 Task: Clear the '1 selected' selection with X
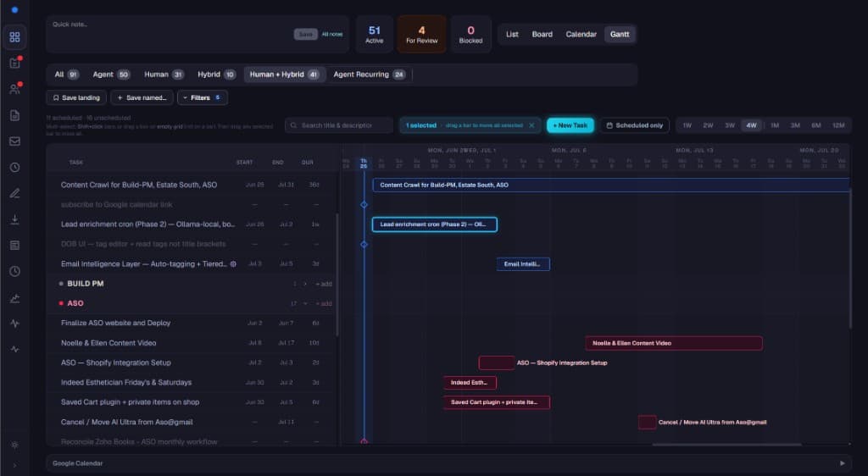531,125
